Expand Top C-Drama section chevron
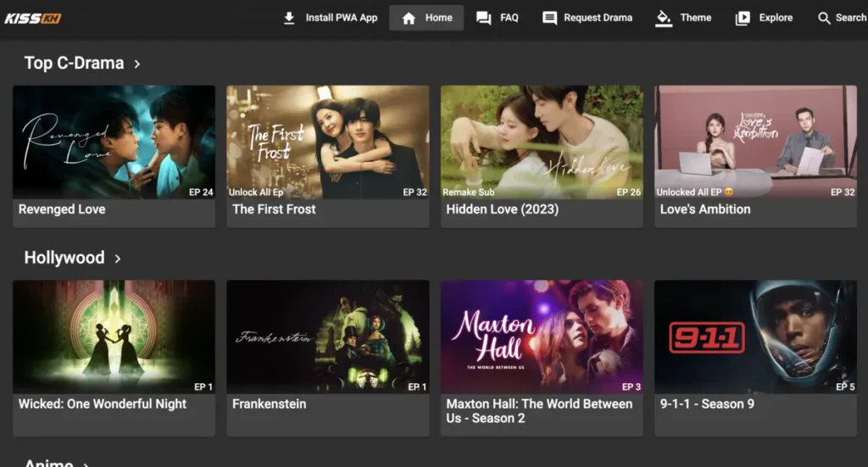The height and width of the screenshot is (467, 868). (x=137, y=64)
